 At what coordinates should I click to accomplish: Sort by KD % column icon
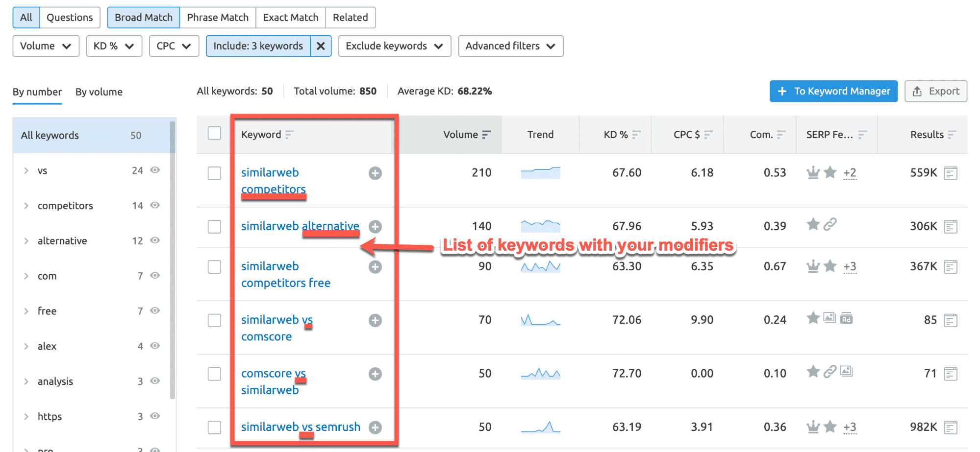click(636, 135)
